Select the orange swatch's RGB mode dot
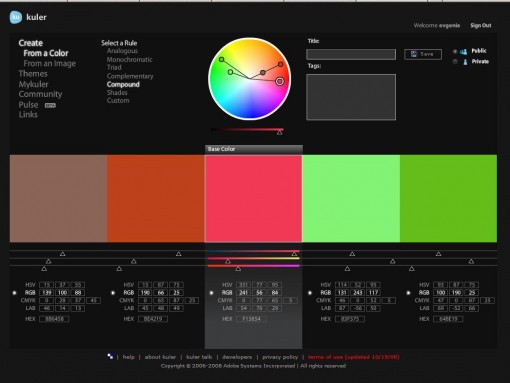The image size is (510, 383). pos(113,293)
